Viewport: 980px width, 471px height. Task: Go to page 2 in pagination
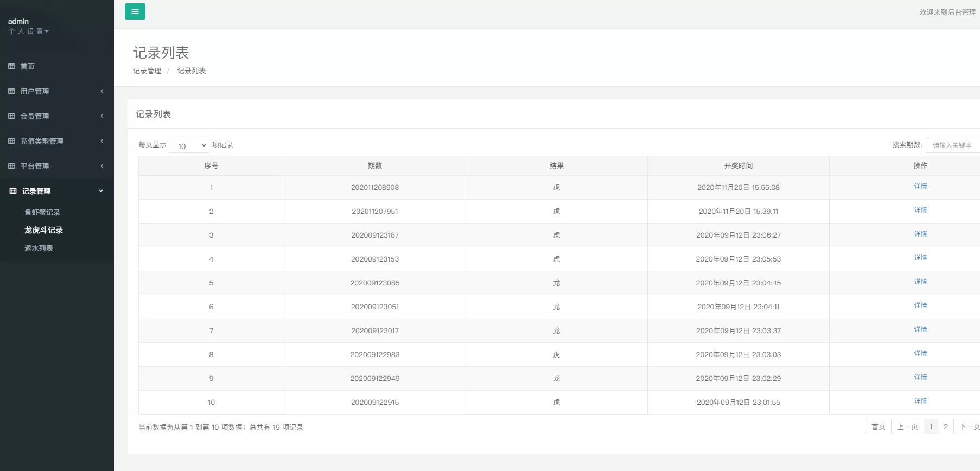pyautogui.click(x=945, y=427)
